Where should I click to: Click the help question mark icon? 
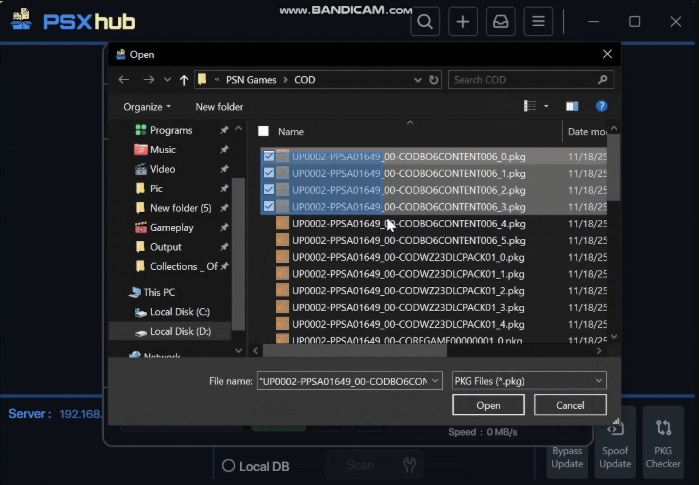[601, 106]
